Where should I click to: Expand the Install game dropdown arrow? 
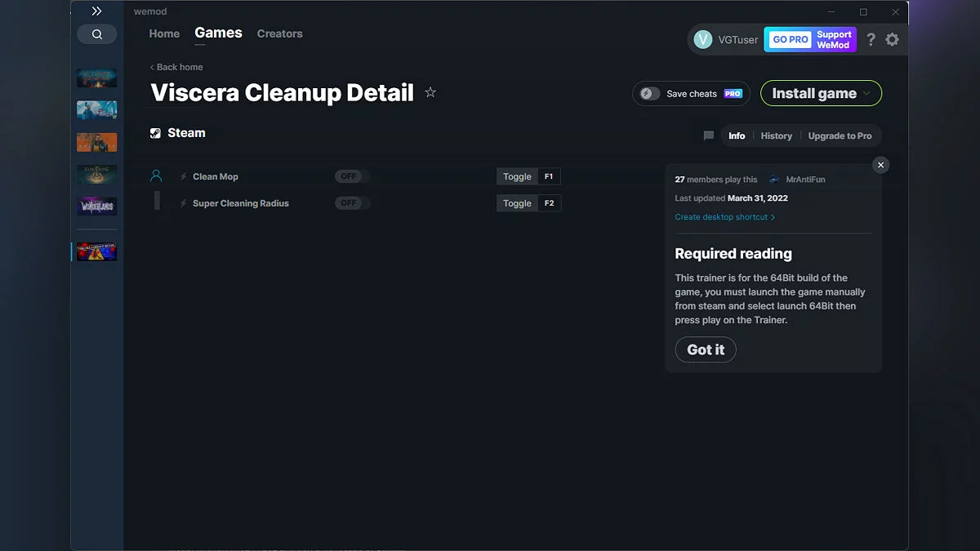point(866,94)
